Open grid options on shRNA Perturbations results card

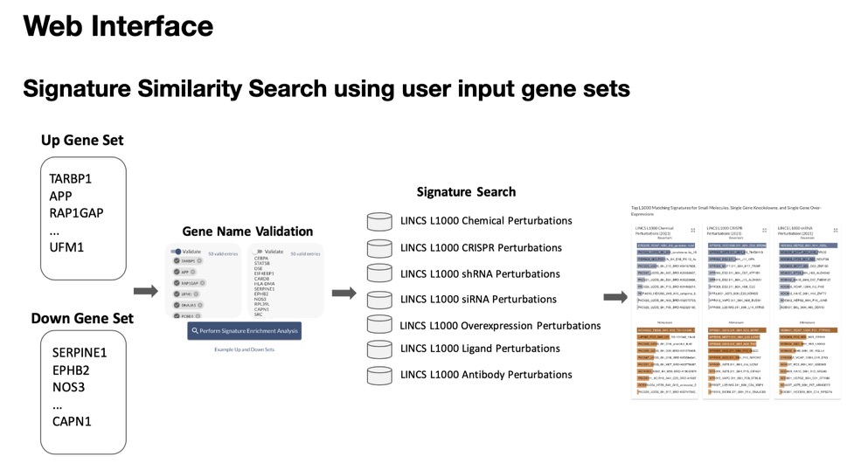click(x=836, y=230)
